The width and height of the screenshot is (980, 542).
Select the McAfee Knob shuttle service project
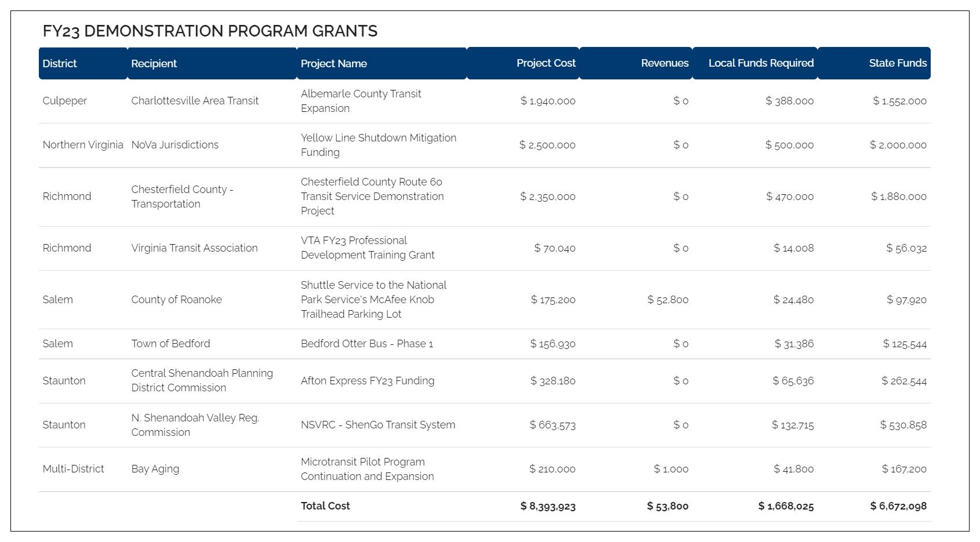[x=373, y=300]
